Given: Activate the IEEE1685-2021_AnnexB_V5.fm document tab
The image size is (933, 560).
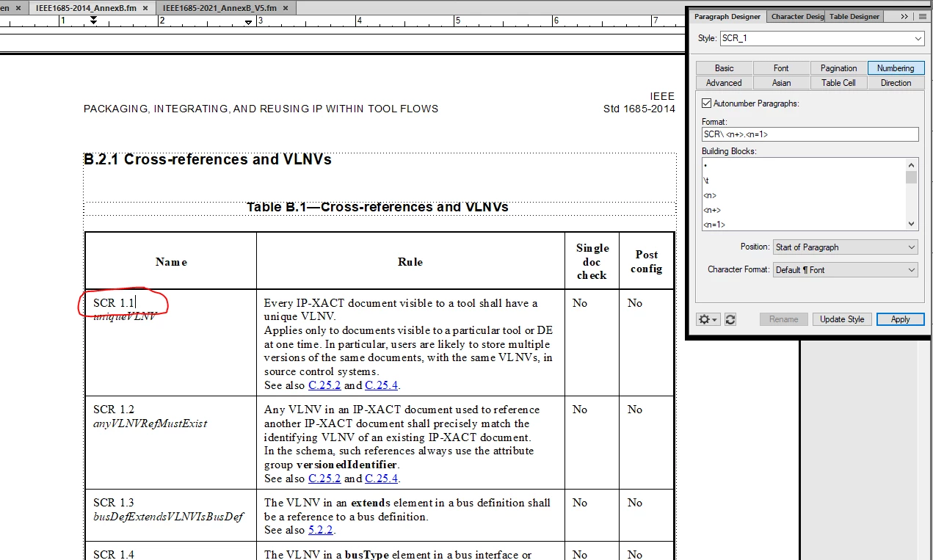Looking at the screenshot, I should 226,8.
